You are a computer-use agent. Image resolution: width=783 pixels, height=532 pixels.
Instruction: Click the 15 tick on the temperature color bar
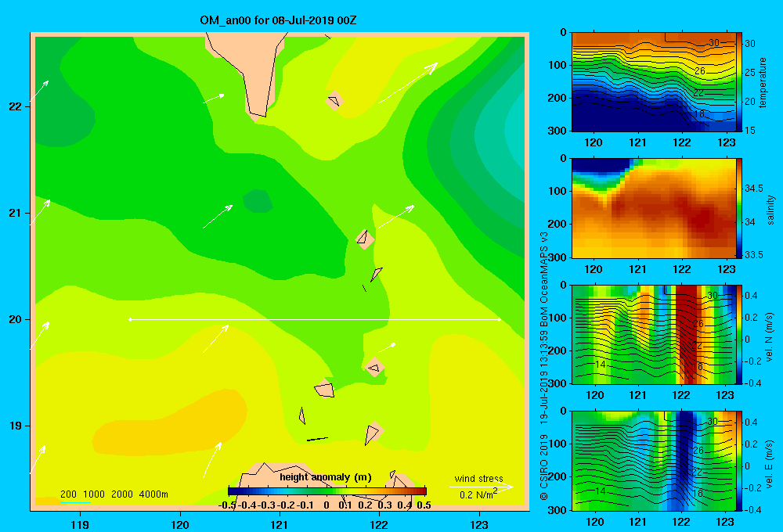[x=750, y=130]
